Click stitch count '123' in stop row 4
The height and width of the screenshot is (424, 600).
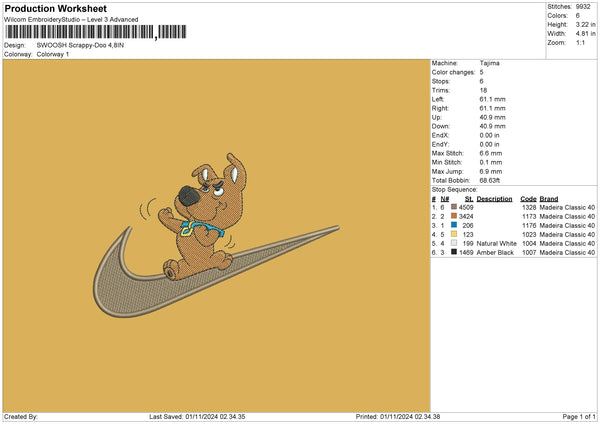point(468,235)
